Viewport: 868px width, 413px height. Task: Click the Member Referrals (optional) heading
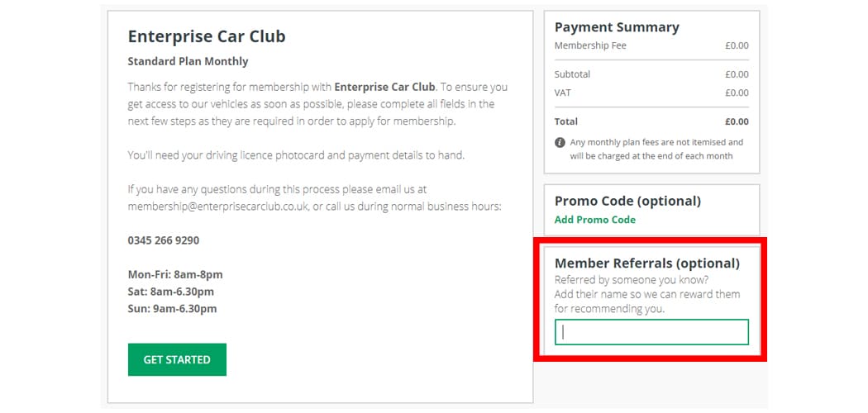(647, 263)
